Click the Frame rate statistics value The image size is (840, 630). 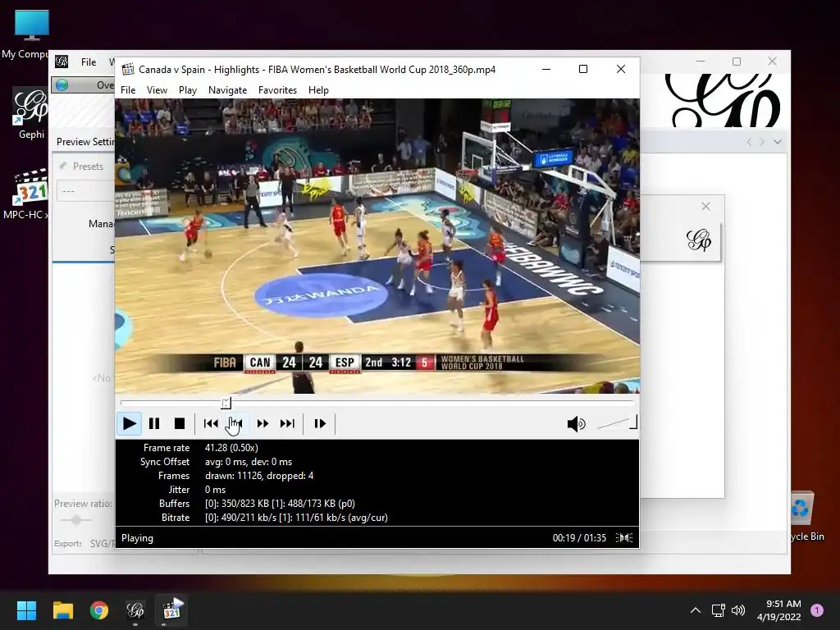click(x=231, y=447)
